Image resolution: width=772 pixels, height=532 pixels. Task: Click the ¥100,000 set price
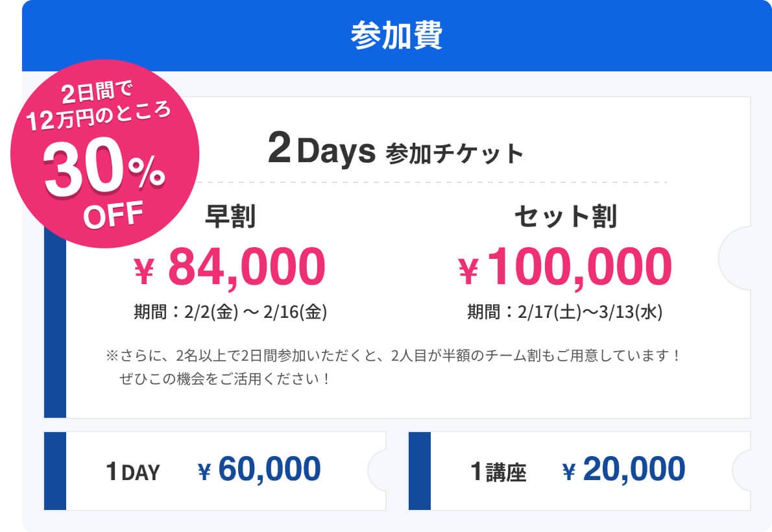[x=564, y=267]
